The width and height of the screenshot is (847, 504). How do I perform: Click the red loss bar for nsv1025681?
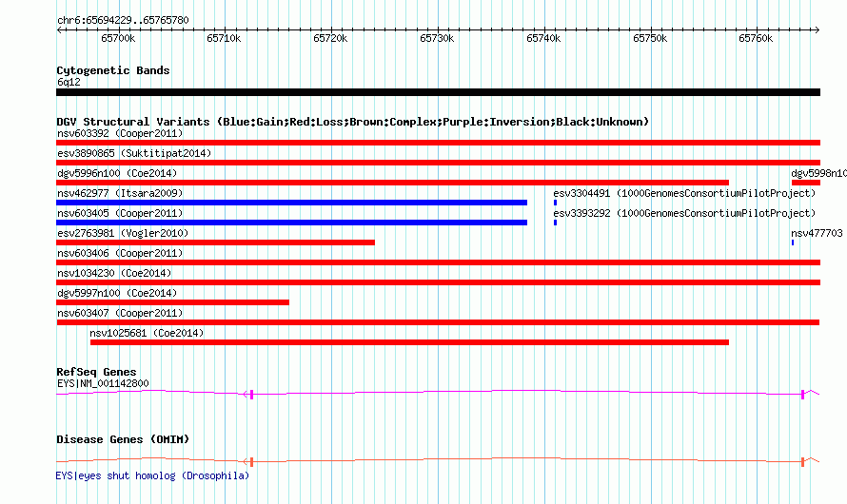click(x=409, y=342)
